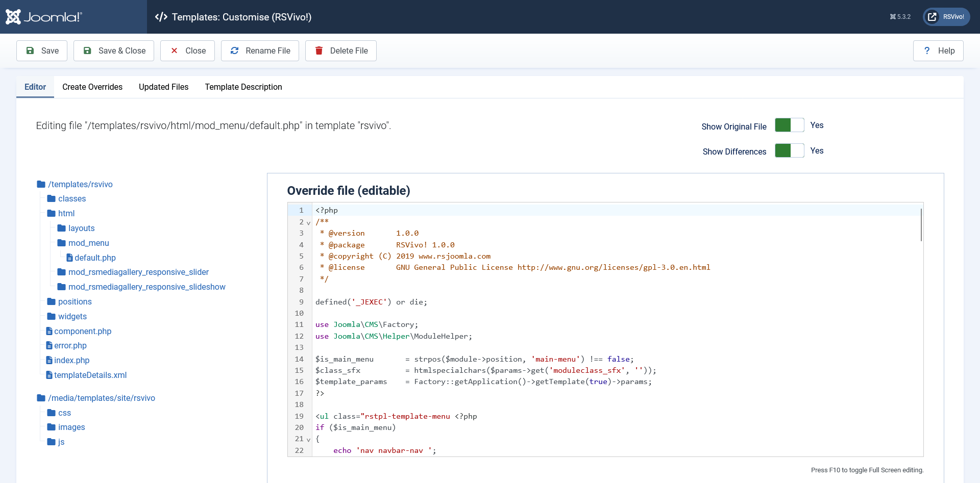This screenshot has height=483, width=980.
Task: Click the Rename File refresh arrows icon
Action: (x=235, y=50)
